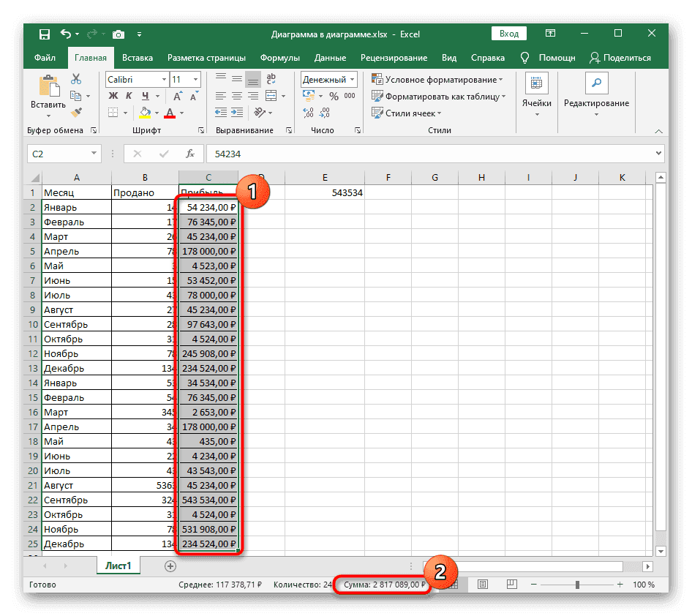Viewport: 692px width, 616px height.
Task: Click the zoom slider in status bar
Action: click(x=577, y=585)
